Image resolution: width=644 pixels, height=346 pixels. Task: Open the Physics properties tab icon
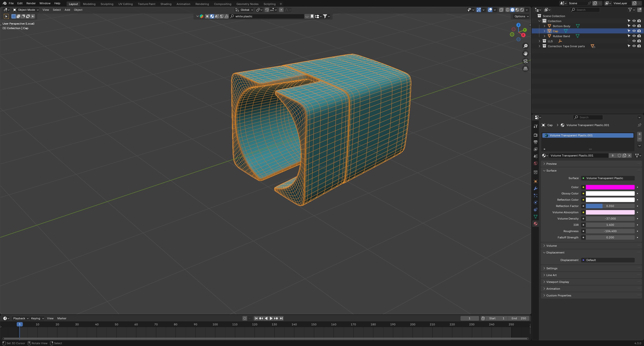click(535, 203)
